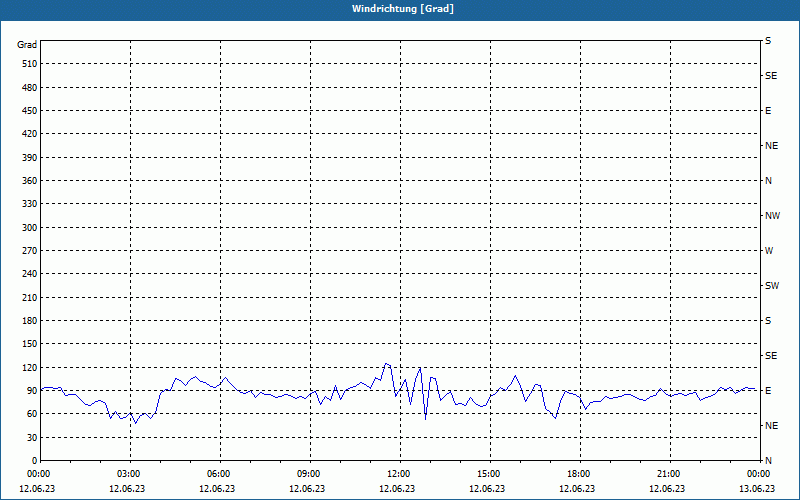800x500 pixels.
Task: Select the 240 y-axis tick label
Action: pyautogui.click(x=30, y=273)
